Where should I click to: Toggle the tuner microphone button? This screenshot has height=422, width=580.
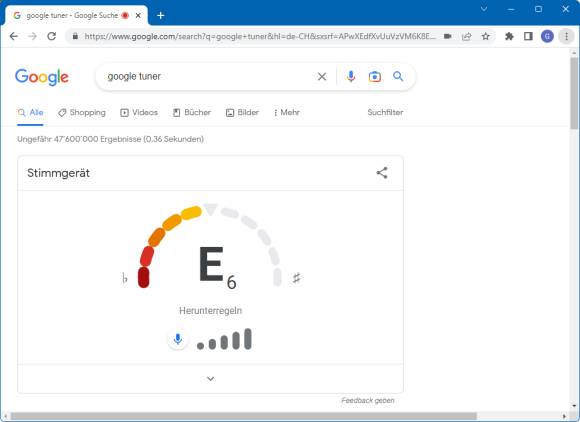pos(178,339)
